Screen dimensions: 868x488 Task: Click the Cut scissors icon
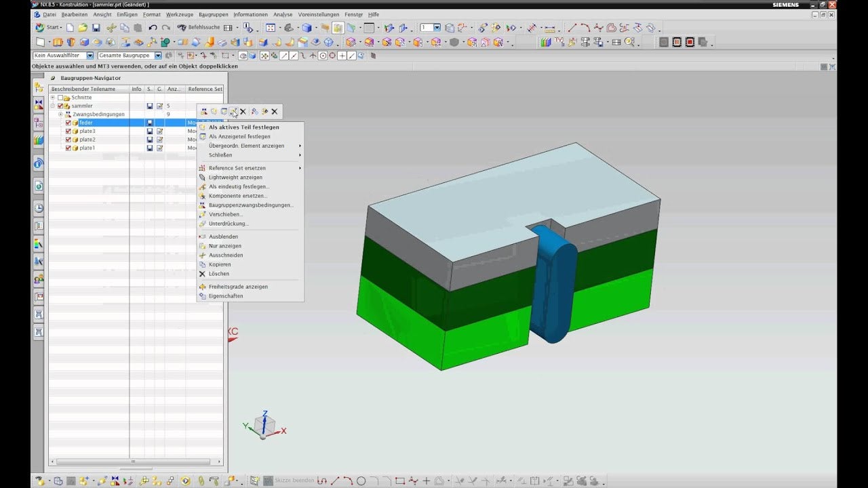(111, 28)
